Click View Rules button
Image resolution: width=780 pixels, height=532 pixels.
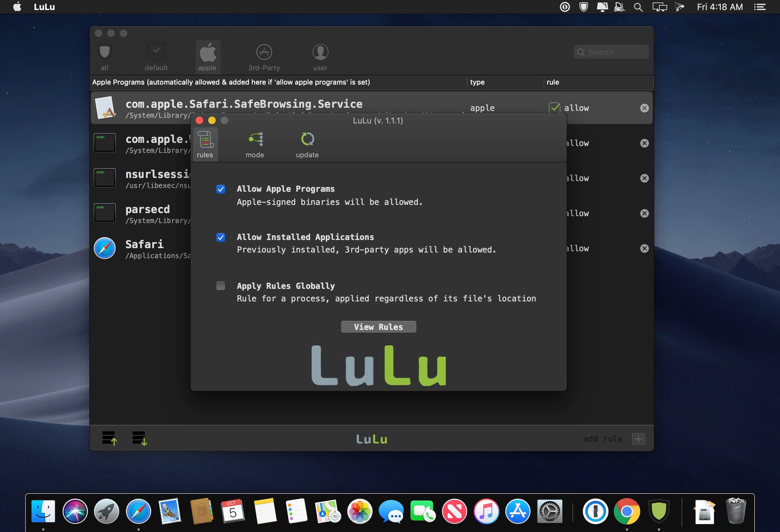coord(378,326)
